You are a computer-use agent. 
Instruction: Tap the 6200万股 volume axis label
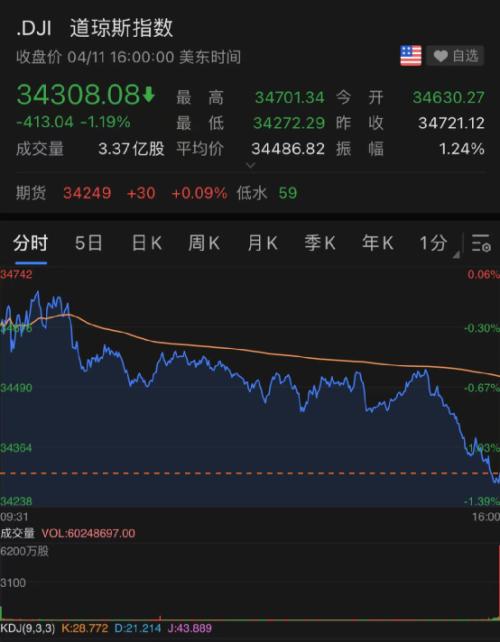click(25, 552)
